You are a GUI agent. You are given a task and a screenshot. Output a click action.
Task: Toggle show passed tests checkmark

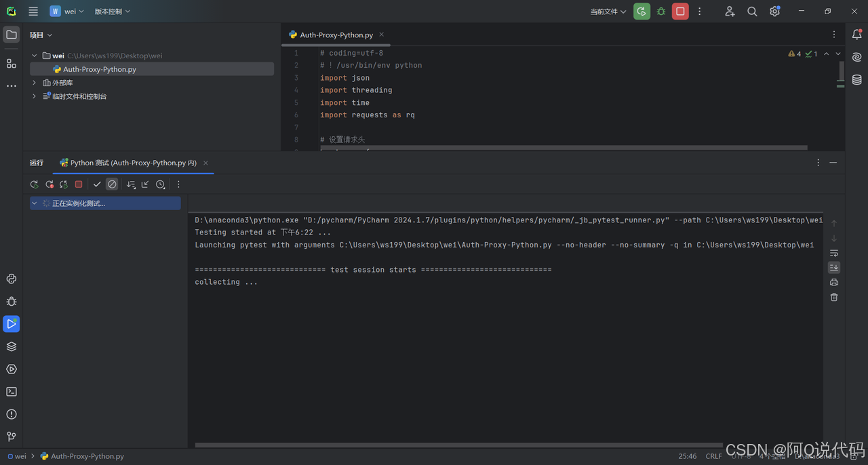tap(97, 184)
